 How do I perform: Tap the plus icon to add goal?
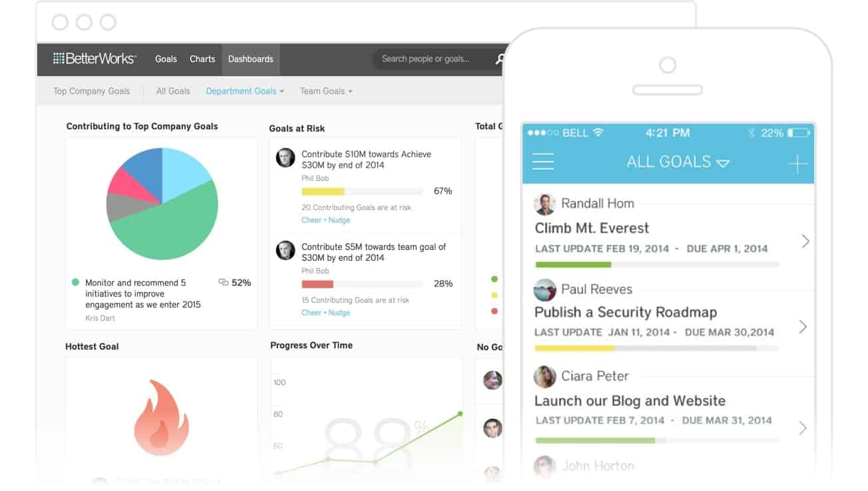pos(797,164)
